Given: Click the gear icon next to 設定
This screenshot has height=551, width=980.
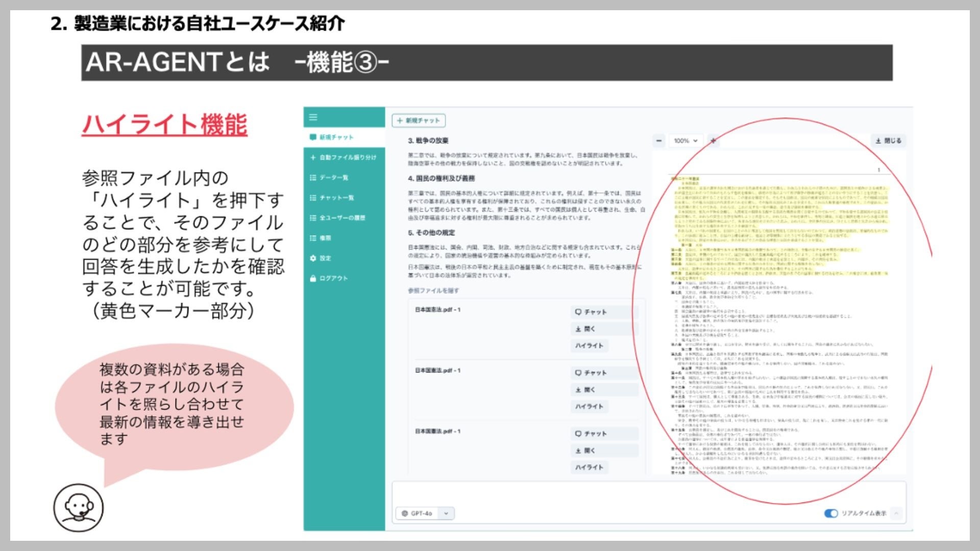Looking at the screenshot, I should point(313,258).
